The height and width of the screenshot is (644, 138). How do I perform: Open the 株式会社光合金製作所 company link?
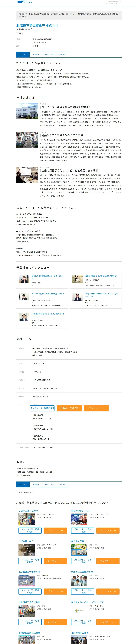[x=29, y=572]
